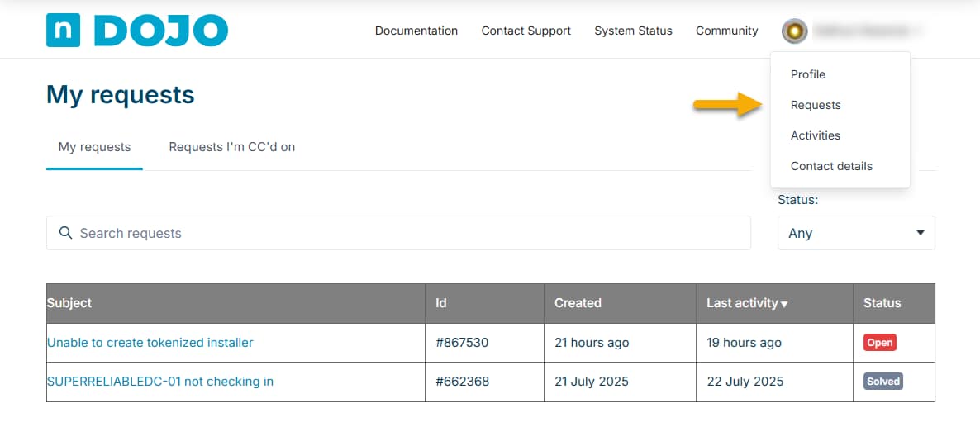Select Contact details menu entry

coord(830,166)
